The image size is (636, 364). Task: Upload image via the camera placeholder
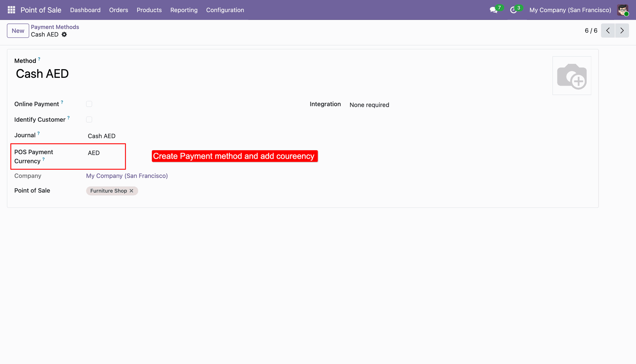pos(572,76)
